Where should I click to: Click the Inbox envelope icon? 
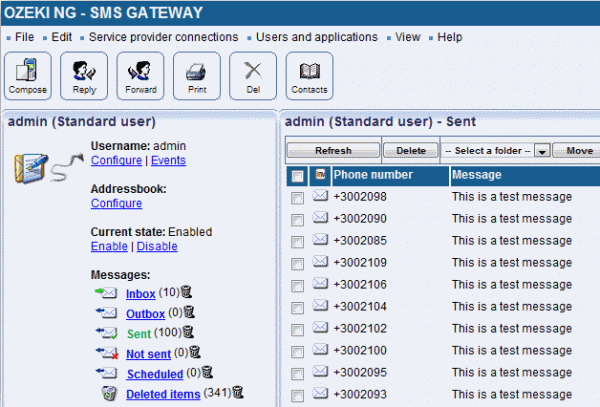pyautogui.click(x=106, y=293)
